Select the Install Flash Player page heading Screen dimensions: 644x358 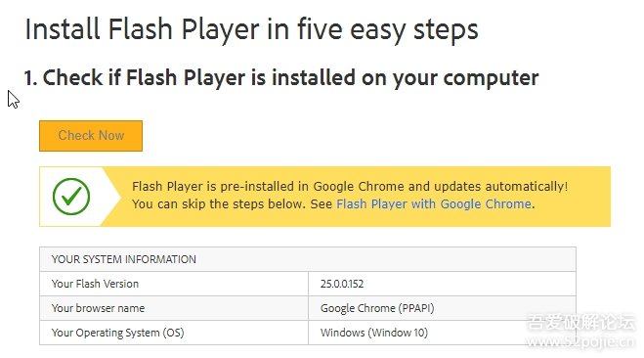[x=252, y=30]
